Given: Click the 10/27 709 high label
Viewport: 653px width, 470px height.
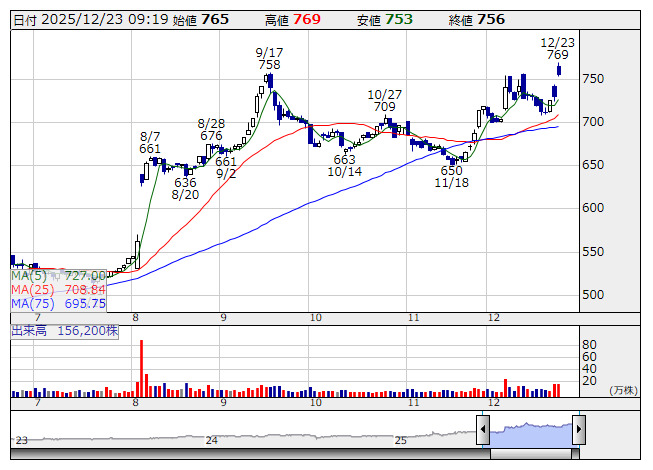Looking at the screenshot, I should [384, 100].
